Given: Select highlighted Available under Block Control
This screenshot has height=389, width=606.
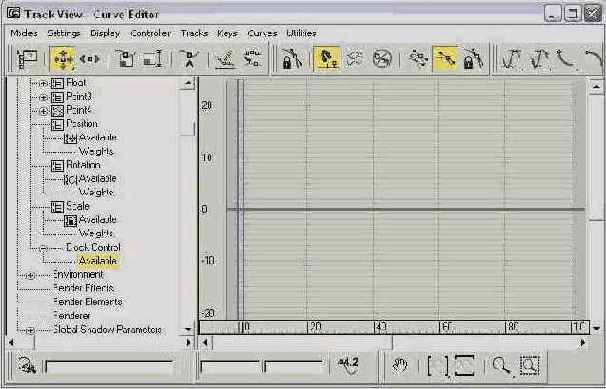Looking at the screenshot, I should click(x=98, y=261).
